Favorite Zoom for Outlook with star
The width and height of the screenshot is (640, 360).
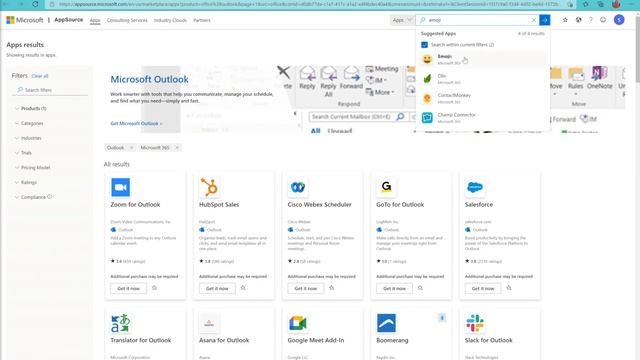coord(154,288)
